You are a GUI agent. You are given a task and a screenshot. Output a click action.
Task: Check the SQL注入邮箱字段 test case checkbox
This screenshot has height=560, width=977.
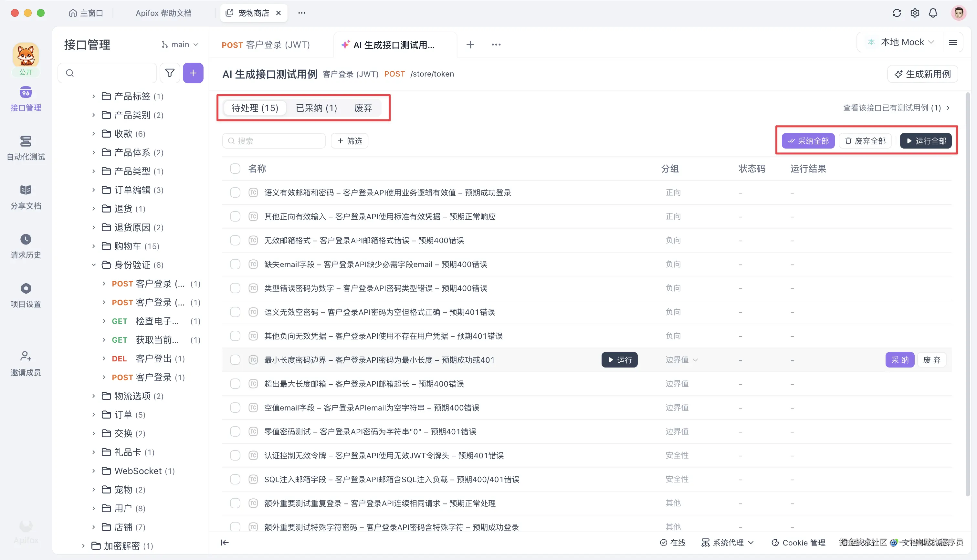235,479
